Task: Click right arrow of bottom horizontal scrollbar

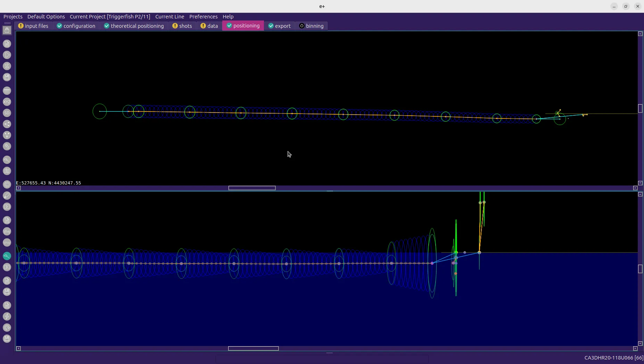Action: (x=635, y=348)
